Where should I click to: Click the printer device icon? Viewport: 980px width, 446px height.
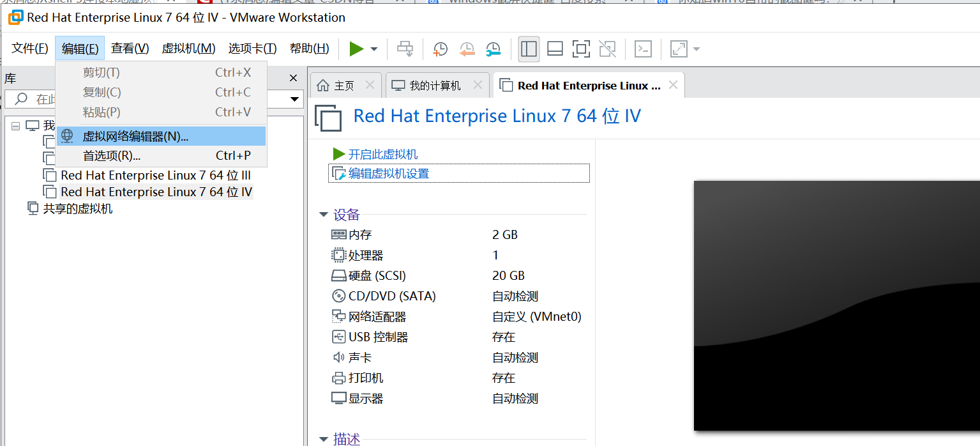pyautogui.click(x=338, y=378)
